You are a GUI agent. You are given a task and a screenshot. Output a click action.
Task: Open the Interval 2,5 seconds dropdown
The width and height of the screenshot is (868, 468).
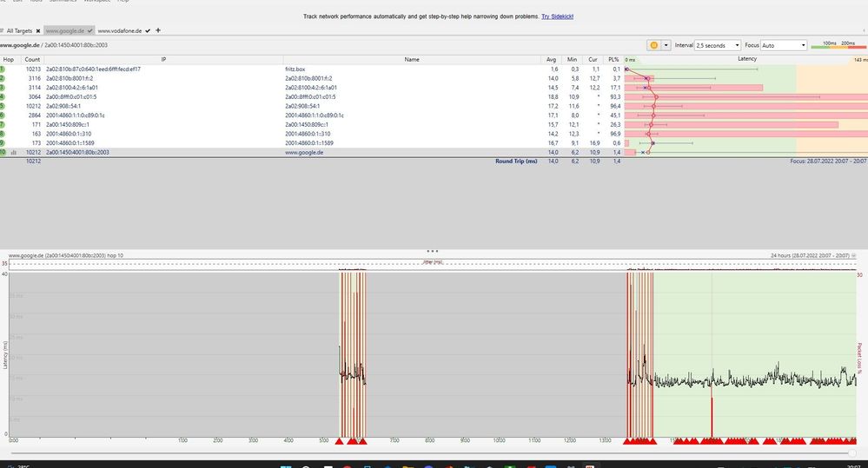[718, 45]
